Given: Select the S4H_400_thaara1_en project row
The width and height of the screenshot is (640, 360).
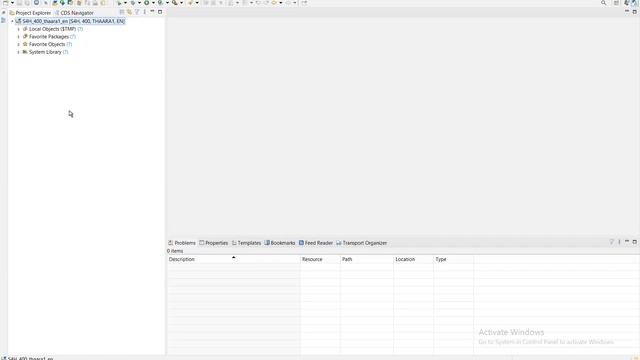Looking at the screenshot, I should [x=70, y=21].
